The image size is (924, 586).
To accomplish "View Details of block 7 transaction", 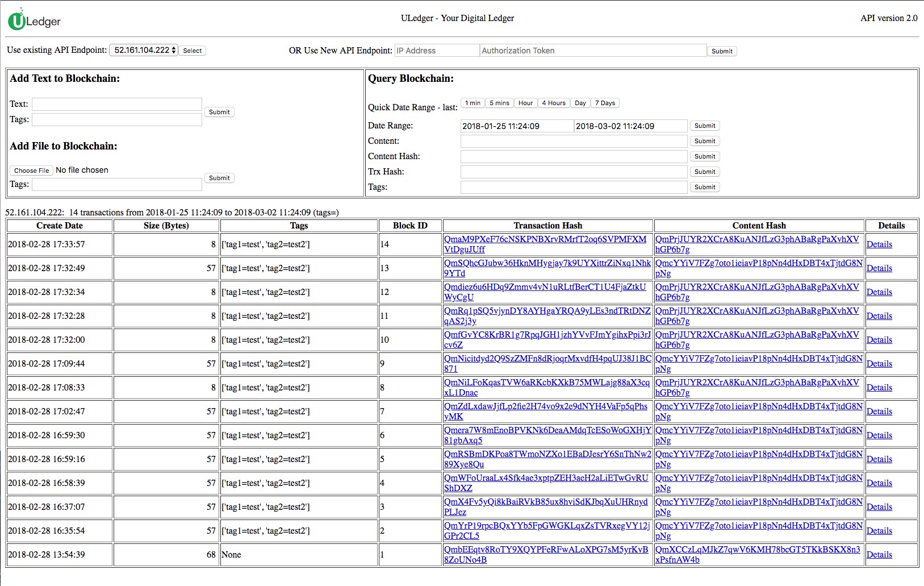I will click(879, 412).
